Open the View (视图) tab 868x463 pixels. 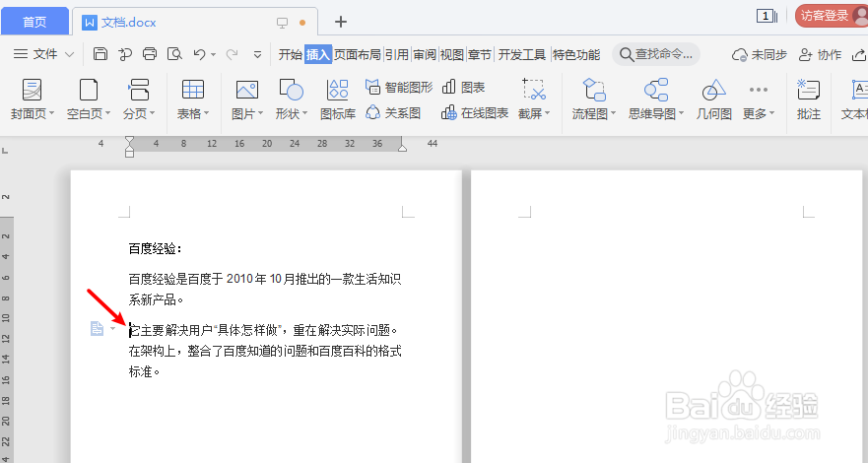(451, 54)
